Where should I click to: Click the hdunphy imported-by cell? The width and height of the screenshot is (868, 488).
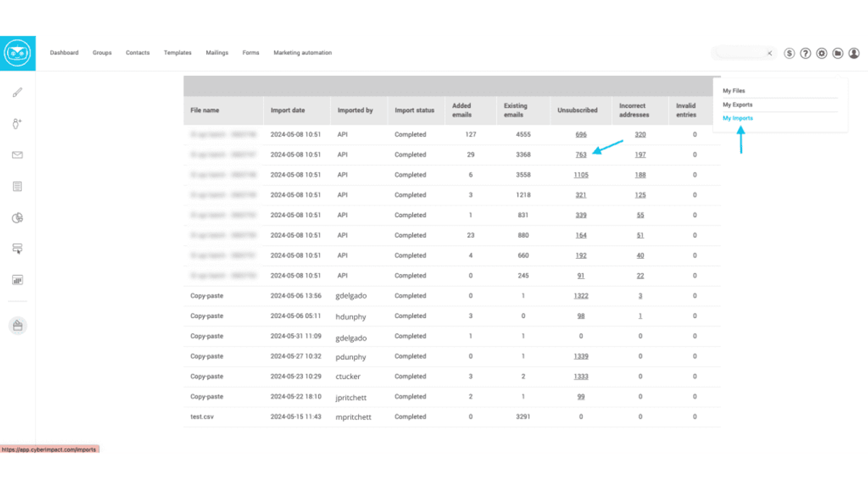[x=352, y=317]
